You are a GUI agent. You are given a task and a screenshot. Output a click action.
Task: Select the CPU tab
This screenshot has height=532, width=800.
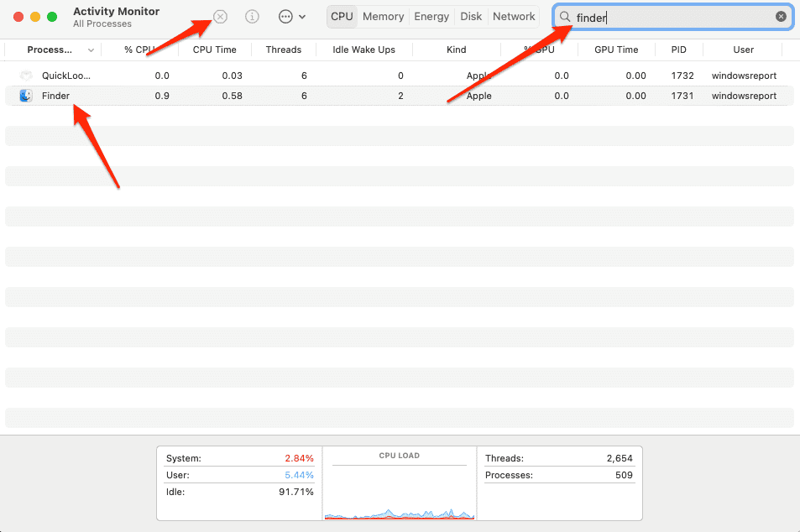click(x=342, y=17)
